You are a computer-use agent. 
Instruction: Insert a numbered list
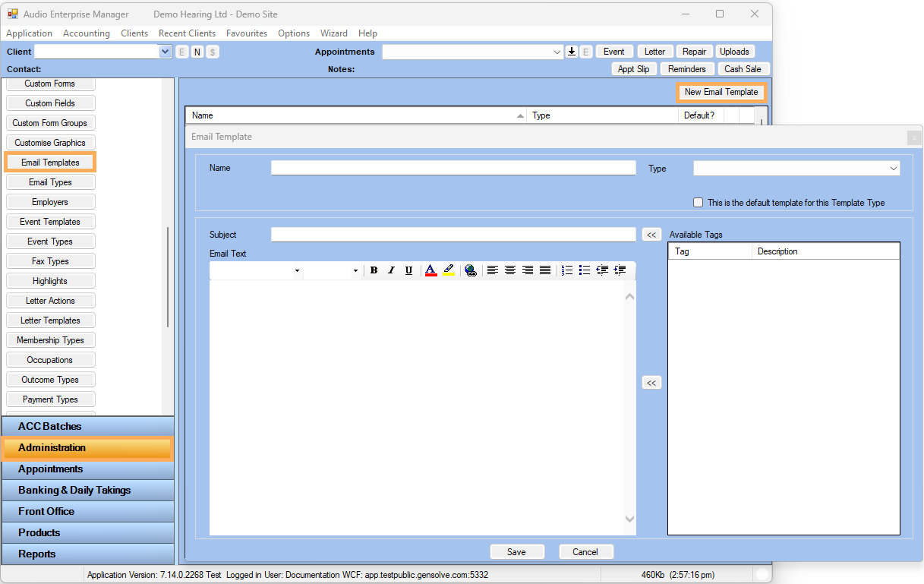point(566,270)
